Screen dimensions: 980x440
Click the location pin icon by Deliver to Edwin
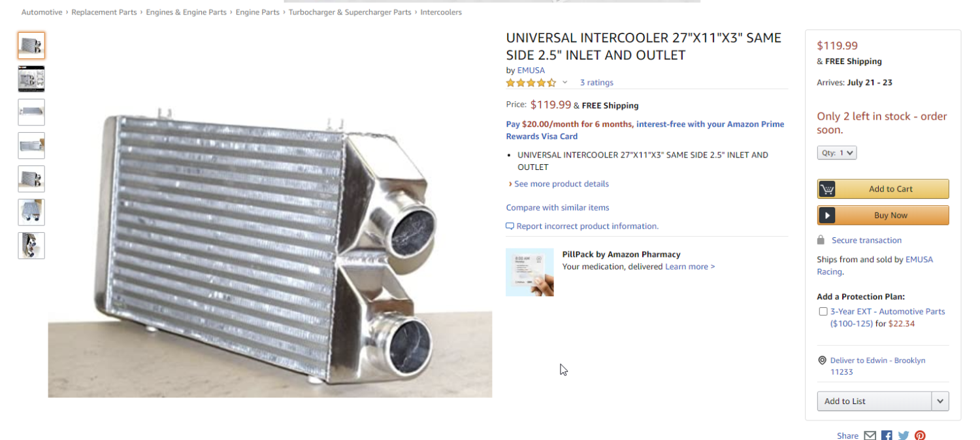pos(822,360)
